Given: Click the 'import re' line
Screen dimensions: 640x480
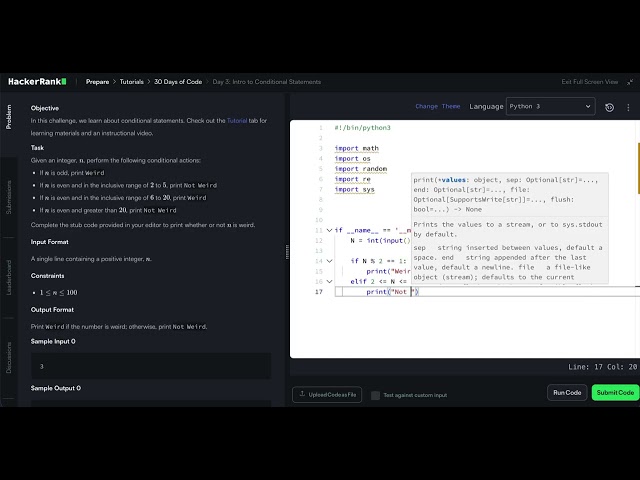Looking at the screenshot, I should [352, 179].
